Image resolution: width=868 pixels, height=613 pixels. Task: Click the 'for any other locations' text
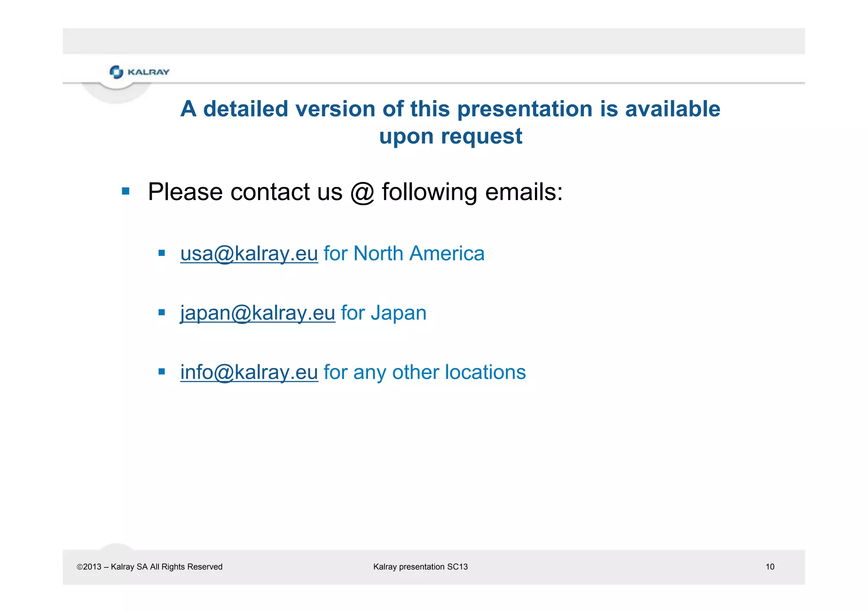click(x=424, y=372)
